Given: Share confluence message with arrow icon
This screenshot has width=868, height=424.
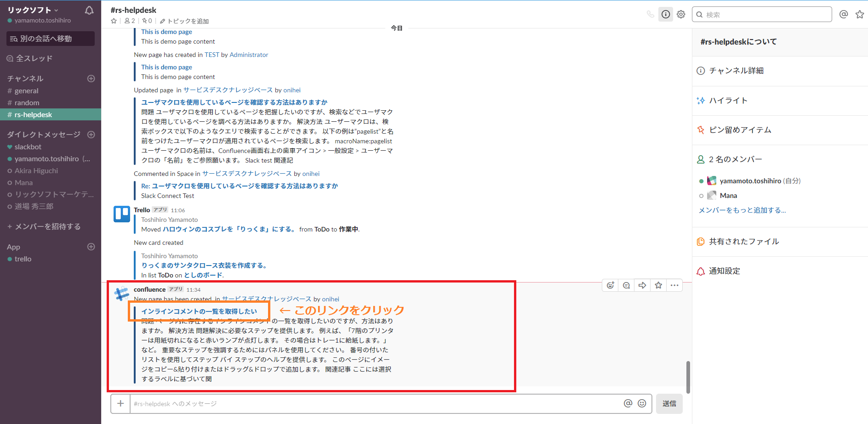Looking at the screenshot, I should coord(642,285).
